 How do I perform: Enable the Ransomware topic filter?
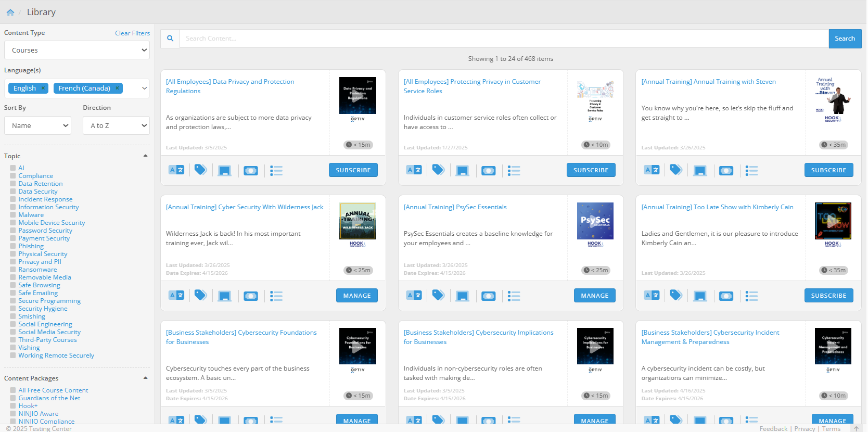pyautogui.click(x=12, y=270)
